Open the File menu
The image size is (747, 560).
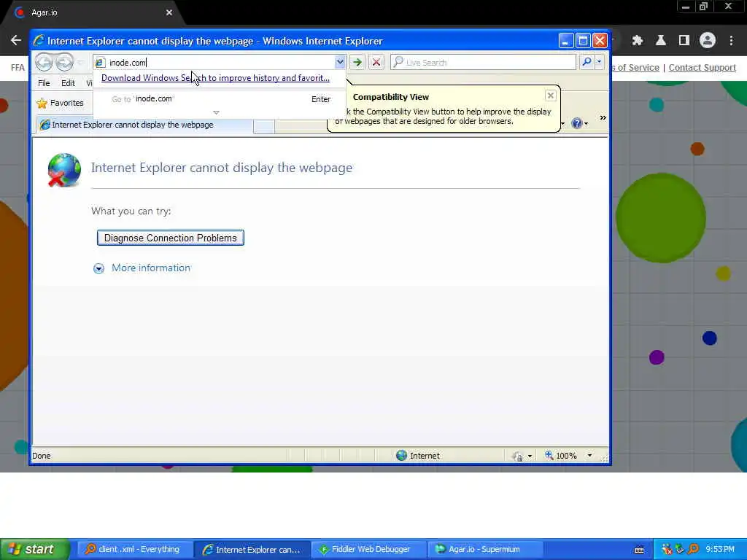(44, 83)
